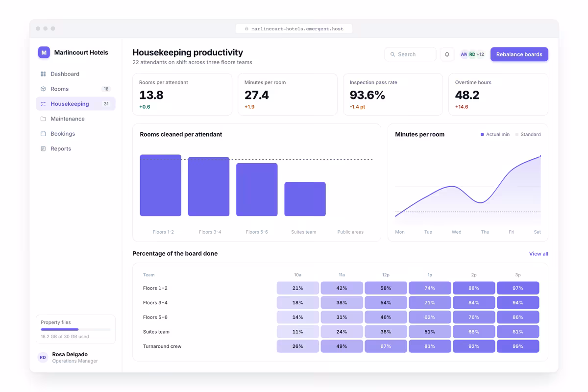Click the +14.6 overtime change value
588x392 pixels.
[x=462, y=107]
